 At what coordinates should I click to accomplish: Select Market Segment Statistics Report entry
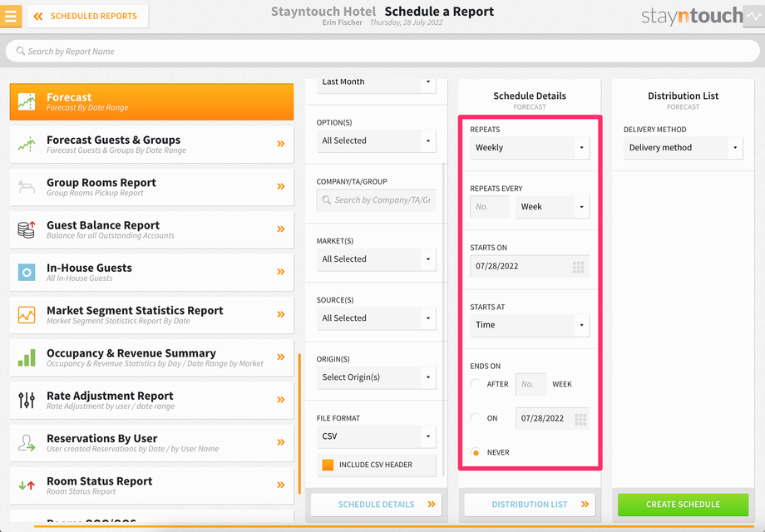pyautogui.click(x=151, y=315)
